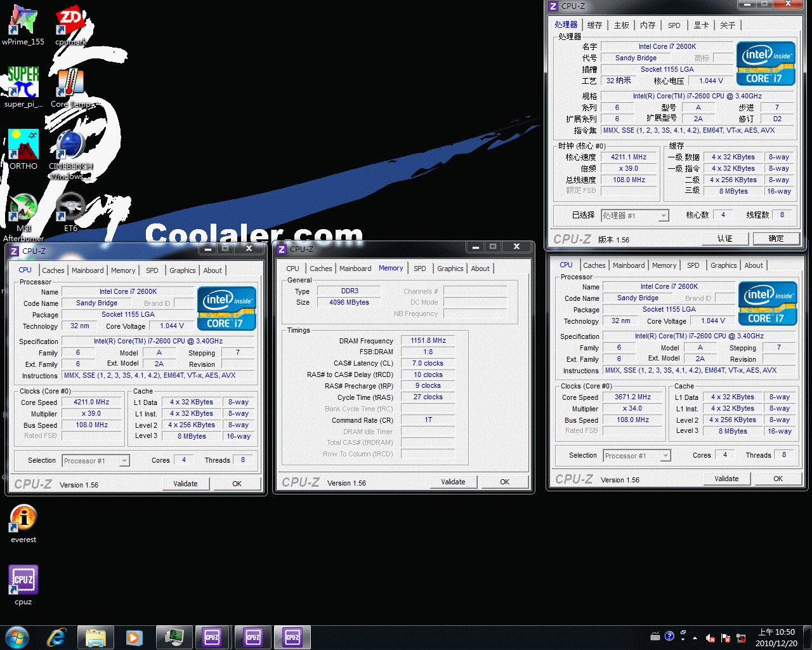Viewport: 812px width, 650px height.
Task: Open the Processor #1 dropdown in the 4211.0 MHz English window
Action: point(96,461)
